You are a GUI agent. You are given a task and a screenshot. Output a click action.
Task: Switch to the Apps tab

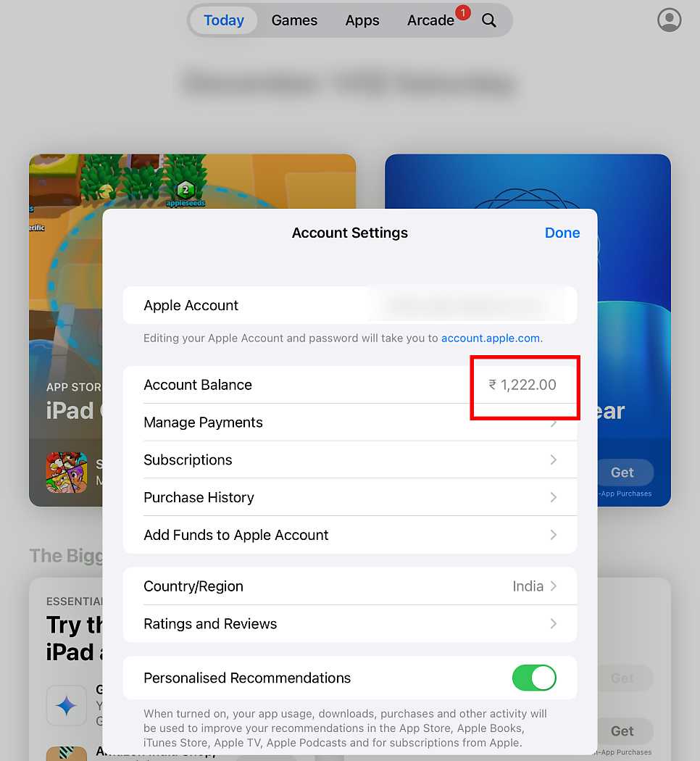[x=362, y=20]
